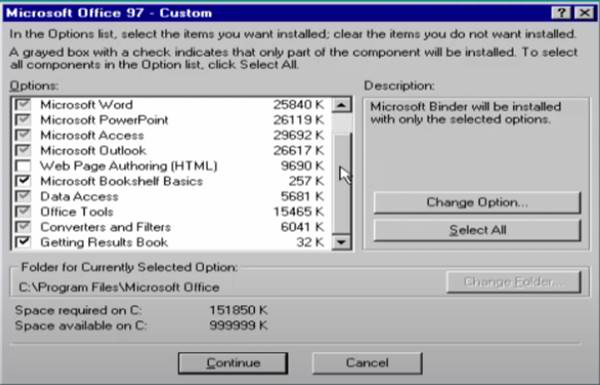Click the 25840 K size value
Image resolution: width=600 pixels, height=385 pixels.
[x=298, y=104]
